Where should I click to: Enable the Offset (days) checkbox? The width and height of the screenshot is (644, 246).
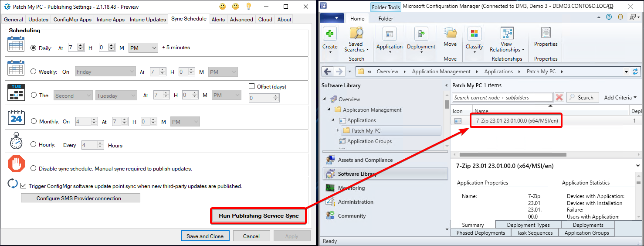[x=251, y=86]
